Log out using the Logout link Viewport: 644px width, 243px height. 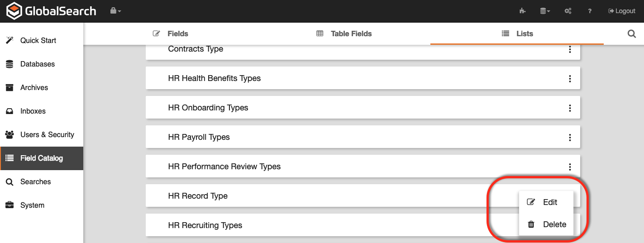(x=622, y=11)
